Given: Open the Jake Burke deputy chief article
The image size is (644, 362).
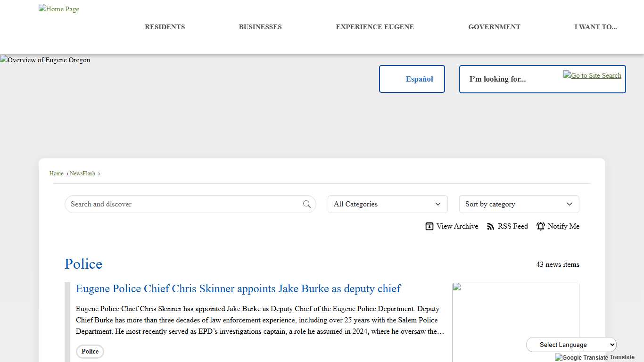Looking at the screenshot, I should tap(238, 288).
